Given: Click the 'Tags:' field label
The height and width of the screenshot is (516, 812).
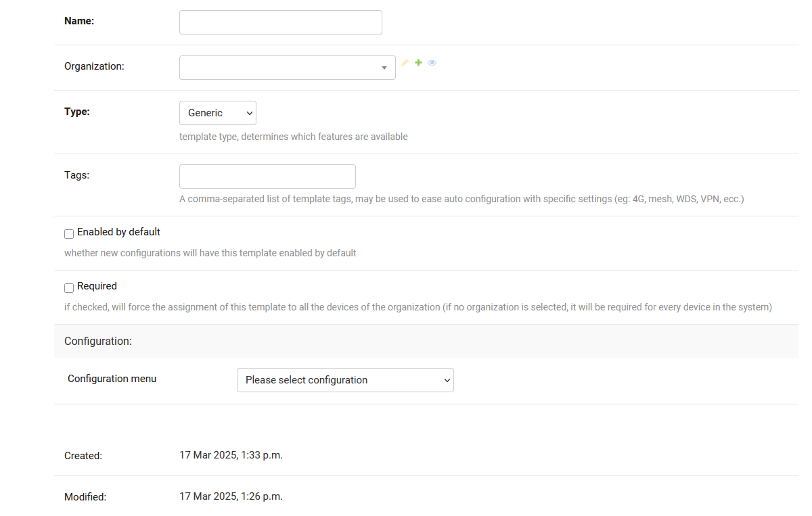Looking at the screenshot, I should 76,174.
